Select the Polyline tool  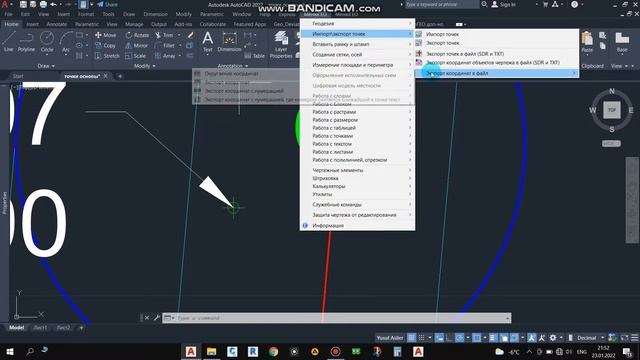[26, 42]
